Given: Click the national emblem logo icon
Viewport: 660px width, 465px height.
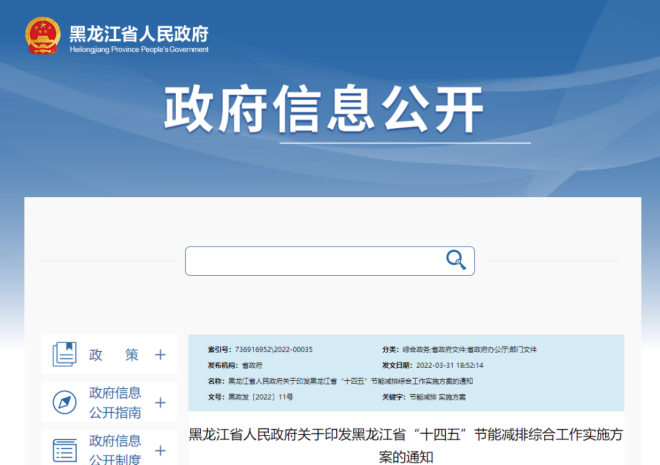Looking at the screenshot, I should coord(43,37).
